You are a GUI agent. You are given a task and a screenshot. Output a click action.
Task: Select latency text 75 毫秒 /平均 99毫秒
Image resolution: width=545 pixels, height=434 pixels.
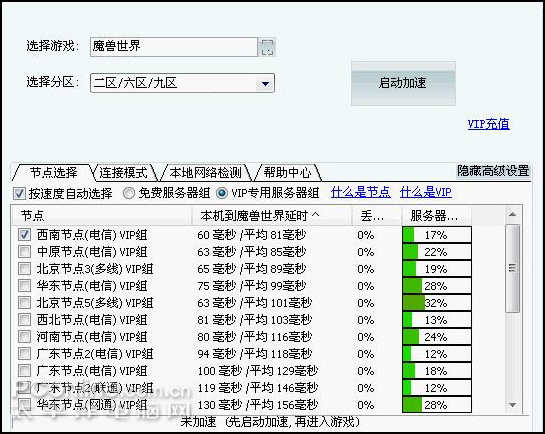tap(252, 286)
